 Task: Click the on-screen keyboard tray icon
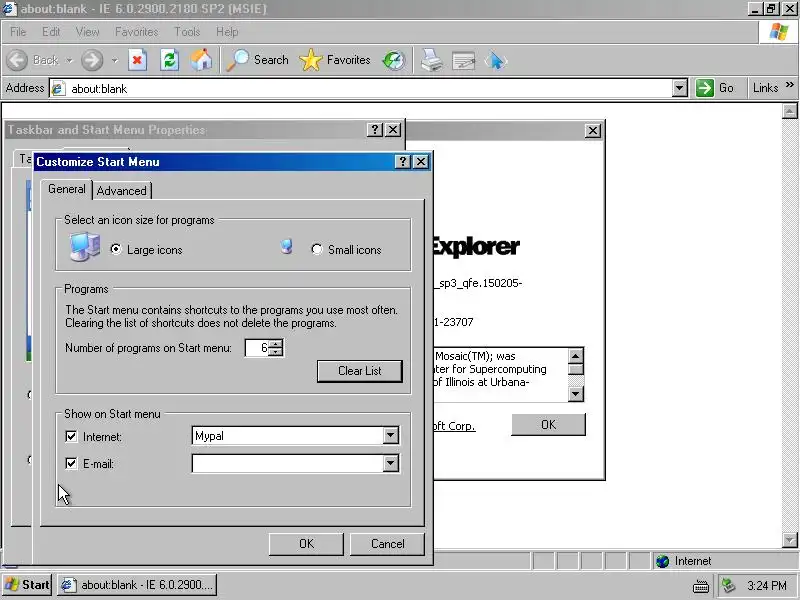[x=701, y=586]
